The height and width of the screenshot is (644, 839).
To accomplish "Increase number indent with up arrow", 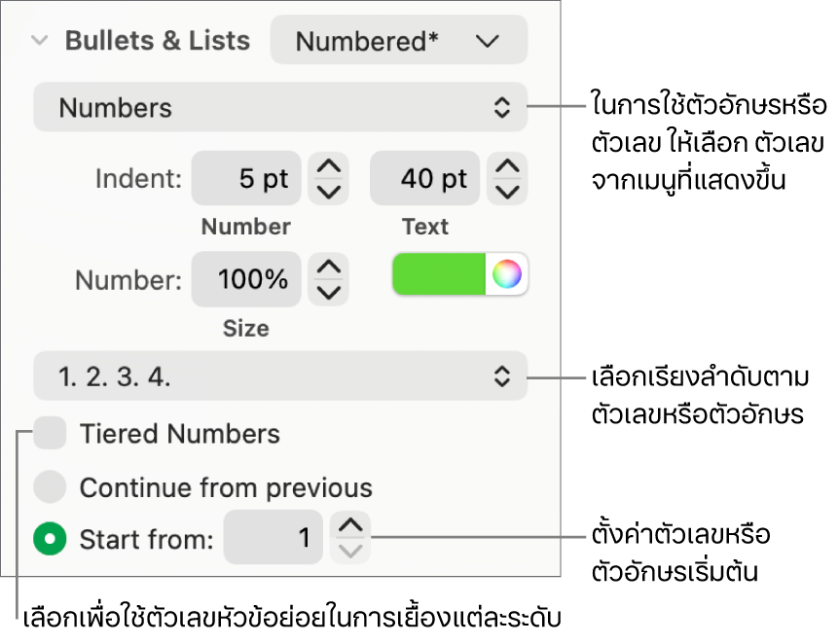I will (x=329, y=167).
